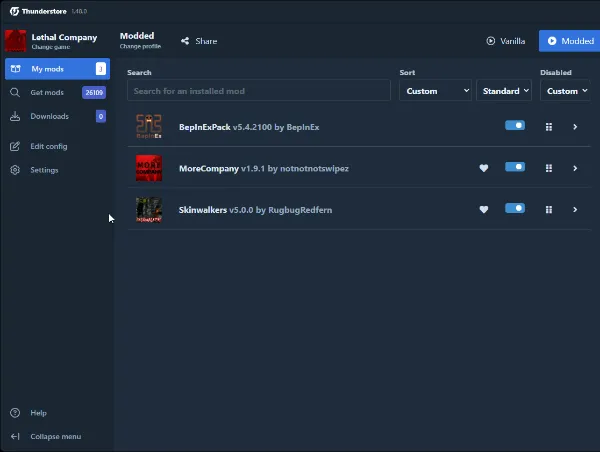Click the drag handle grid icon for Skinwalkers
This screenshot has width=600, height=452.
[549, 210]
